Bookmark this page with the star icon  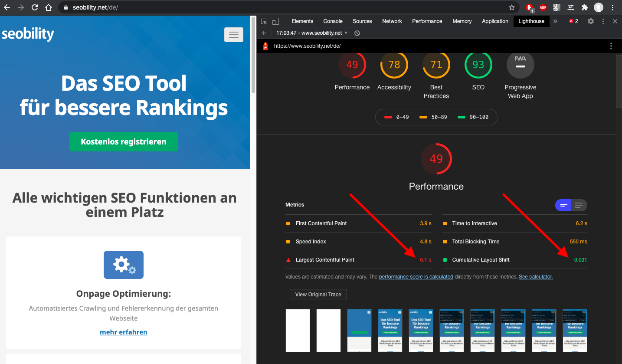[512, 7]
